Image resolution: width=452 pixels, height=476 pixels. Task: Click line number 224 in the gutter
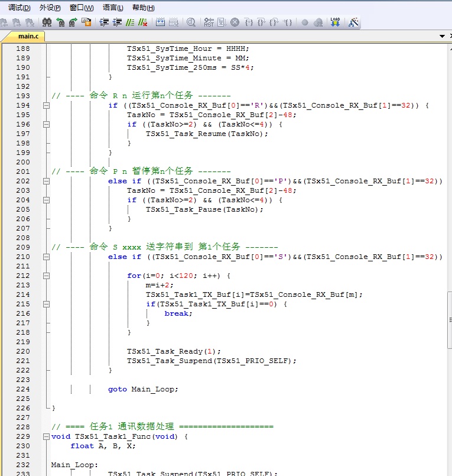[x=23, y=389]
